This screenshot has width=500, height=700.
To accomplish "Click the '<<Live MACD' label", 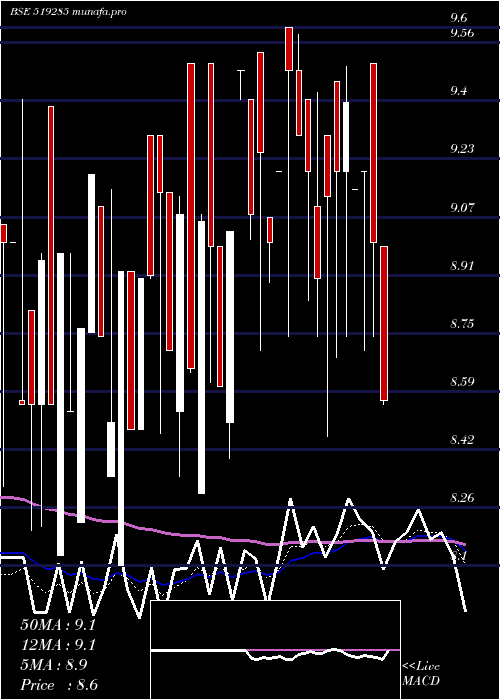I will click(421, 673).
